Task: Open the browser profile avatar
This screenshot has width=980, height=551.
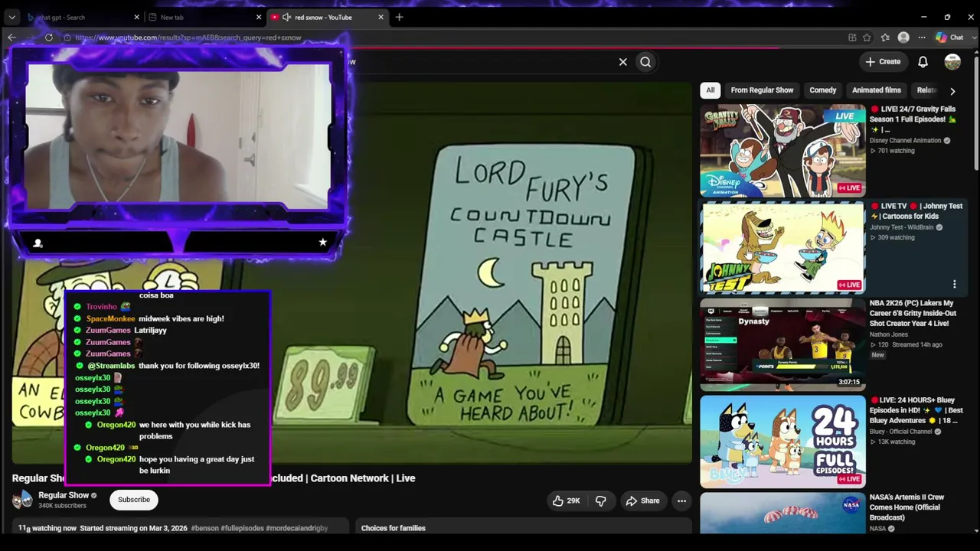Action: (x=903, y=37)
